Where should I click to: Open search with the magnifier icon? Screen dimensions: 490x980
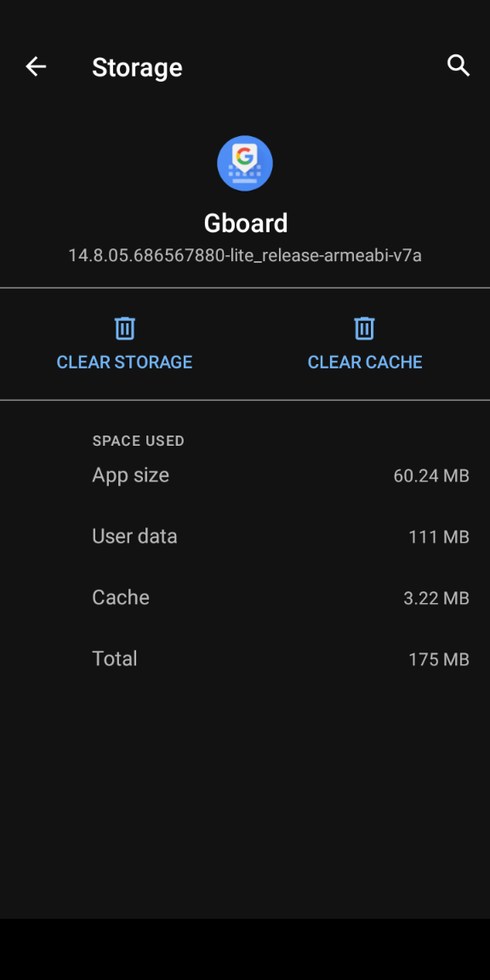459,66
